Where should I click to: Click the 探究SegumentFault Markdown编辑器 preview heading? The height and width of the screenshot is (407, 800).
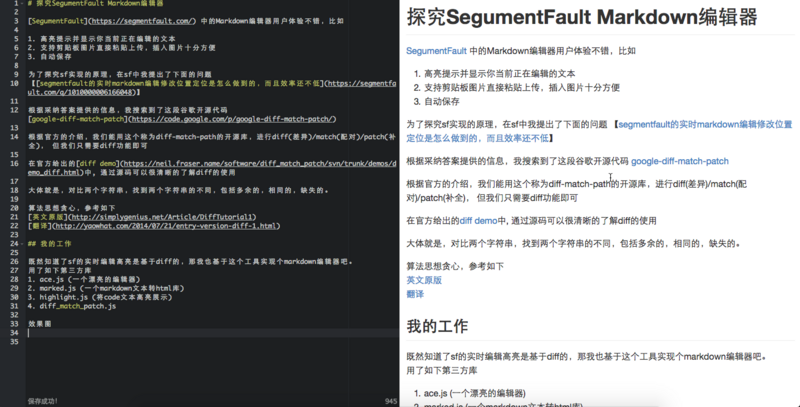[582, 17]
